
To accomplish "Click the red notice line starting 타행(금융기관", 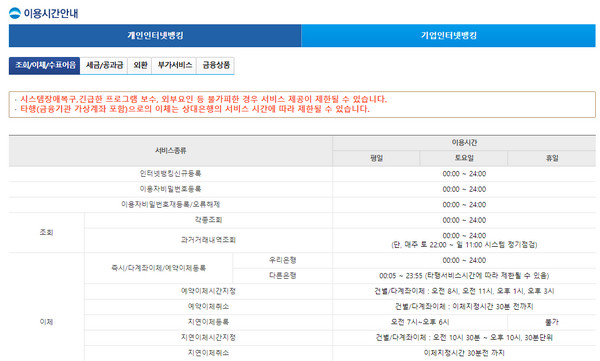I will coord(195,109).
